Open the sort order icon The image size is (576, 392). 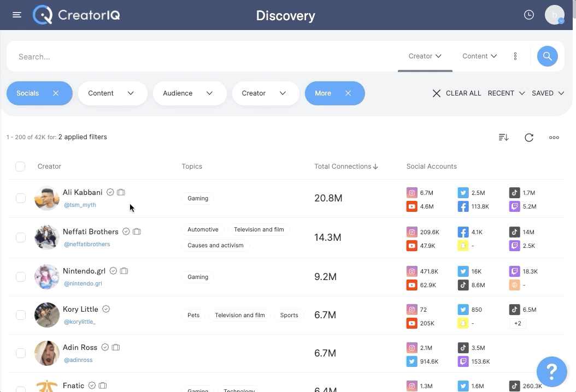[x=504, y=137]
